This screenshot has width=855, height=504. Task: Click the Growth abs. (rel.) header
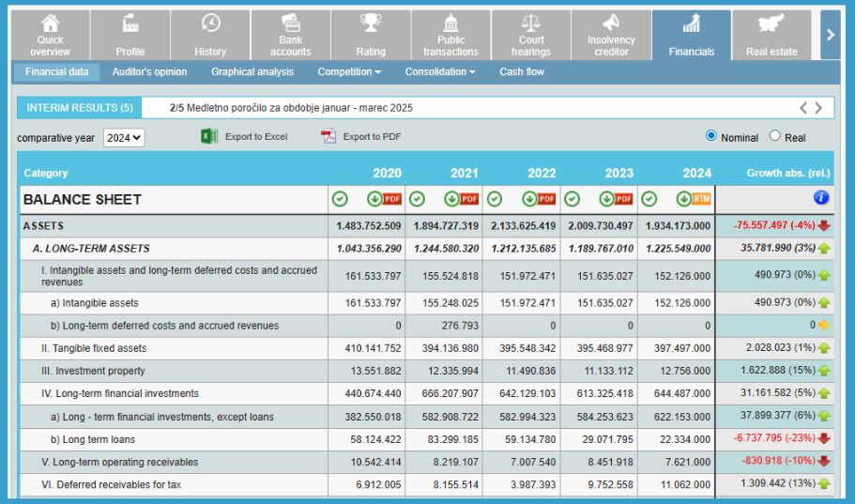pyautogui.click(x=788, y=173)
